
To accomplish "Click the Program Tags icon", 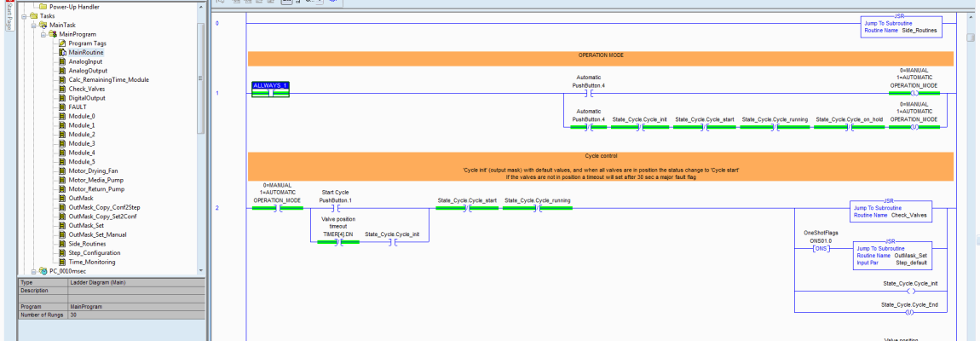I will pyautogui.click(x=62, y=43).
